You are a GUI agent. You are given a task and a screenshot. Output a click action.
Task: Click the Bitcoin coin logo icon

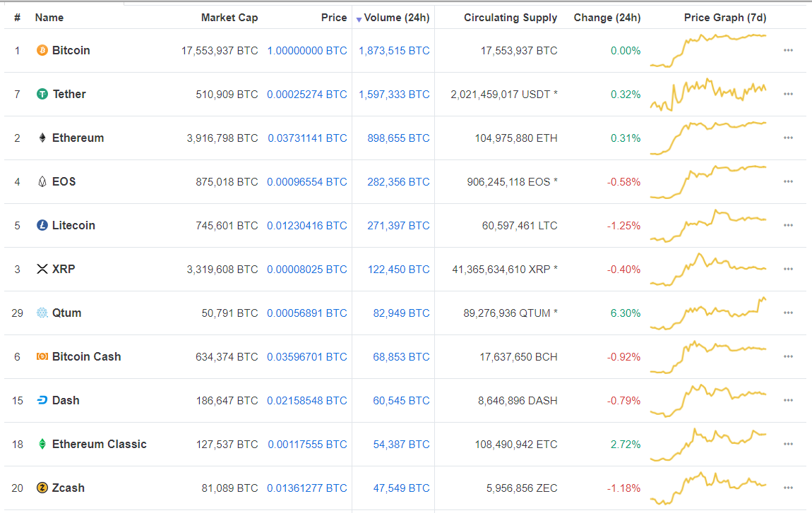[42, 51]
